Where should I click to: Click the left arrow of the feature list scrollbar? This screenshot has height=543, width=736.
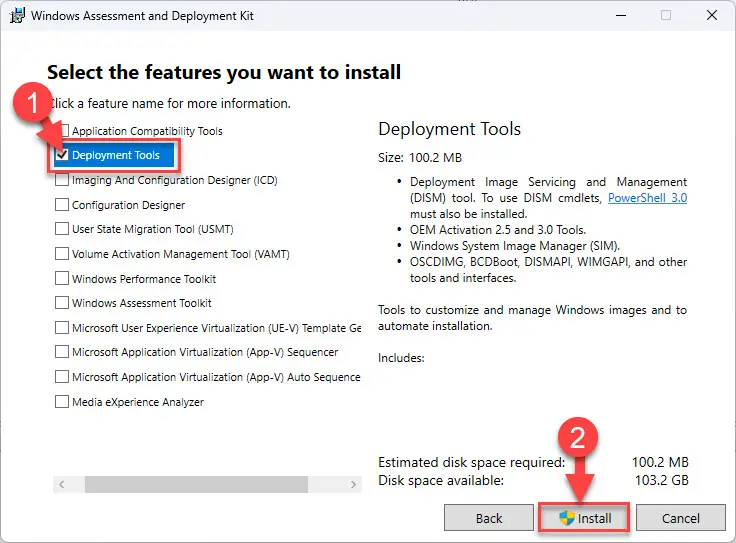click(61, 484)
